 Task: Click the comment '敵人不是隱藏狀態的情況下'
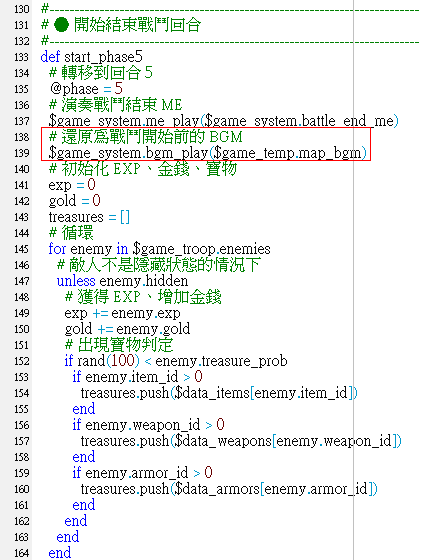pyautogui.click(x=159, y=265)
